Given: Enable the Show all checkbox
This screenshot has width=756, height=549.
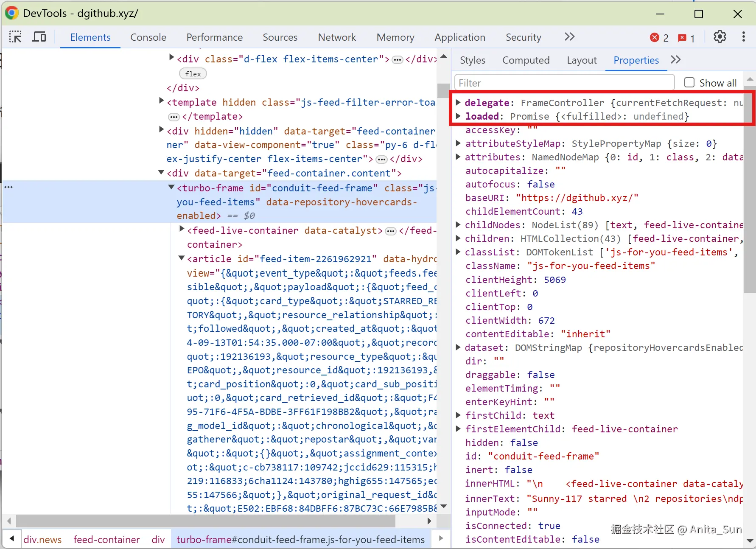Looking at the screenshot, I should [689, 82].
